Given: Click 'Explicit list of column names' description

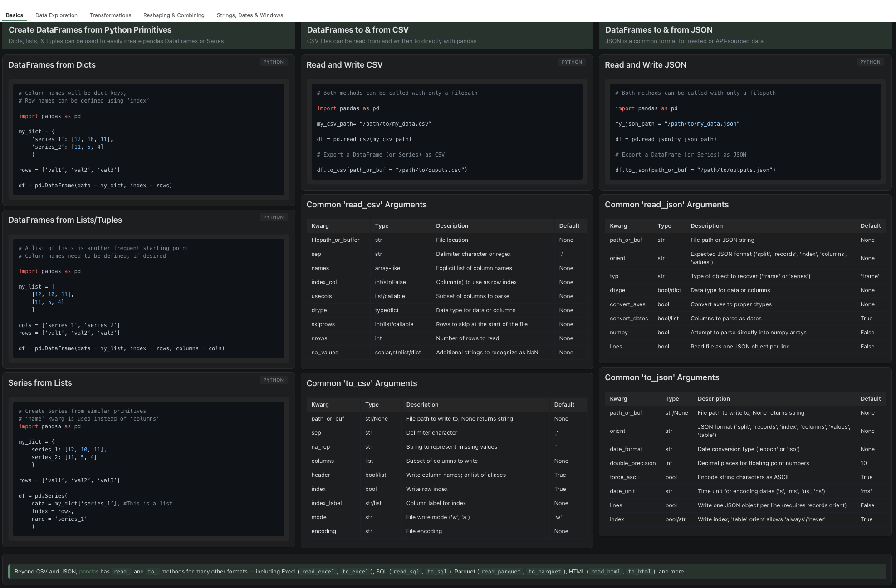Looking at the screenshot, I should pyautogui.click(x=474, y=268).
